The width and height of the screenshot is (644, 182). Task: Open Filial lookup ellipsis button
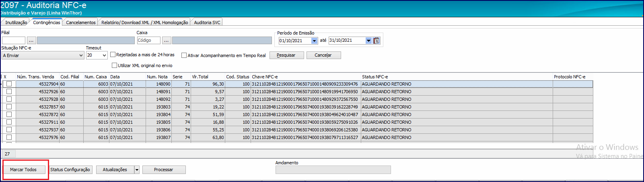[31, 41]
